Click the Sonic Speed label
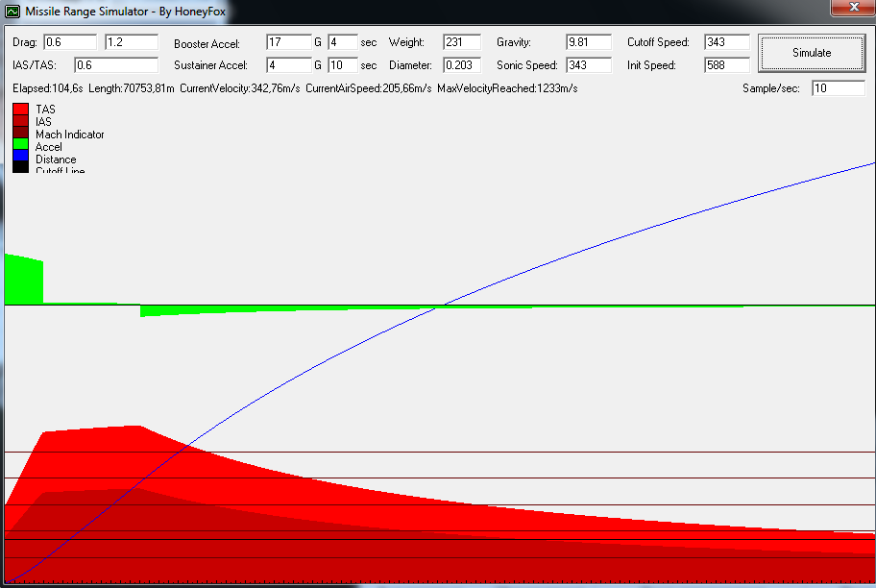This screenshot has width=876, height=588. pos(526,65)
